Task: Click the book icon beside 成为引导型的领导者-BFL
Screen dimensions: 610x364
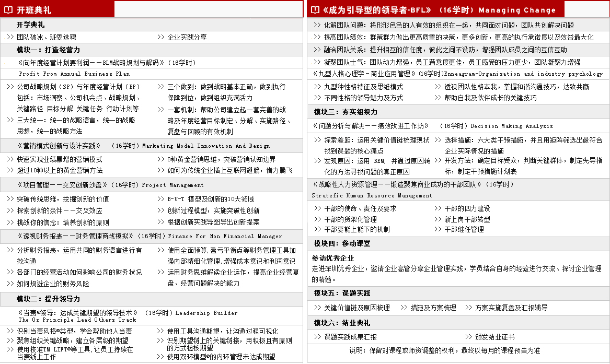Action: (x=315, y=10)
